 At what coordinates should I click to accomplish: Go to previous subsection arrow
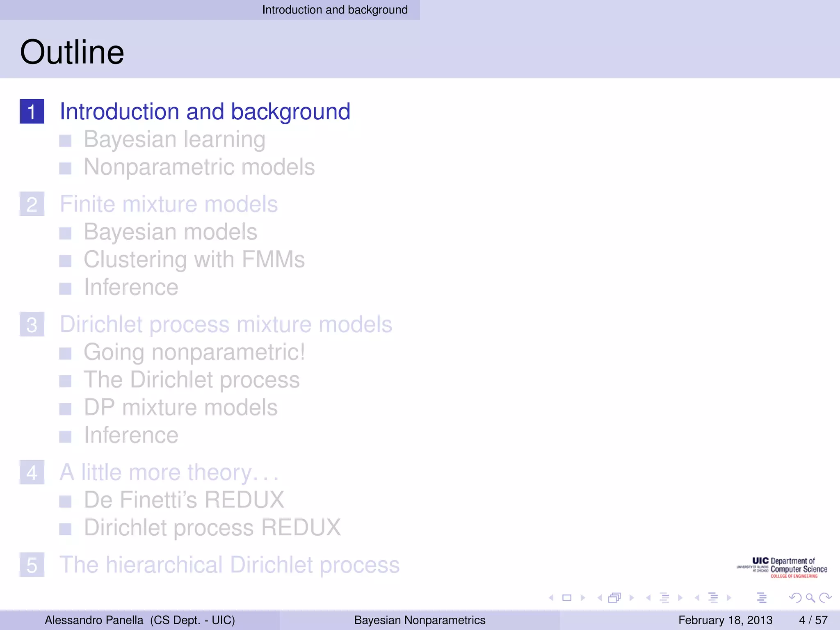(648, 598)
